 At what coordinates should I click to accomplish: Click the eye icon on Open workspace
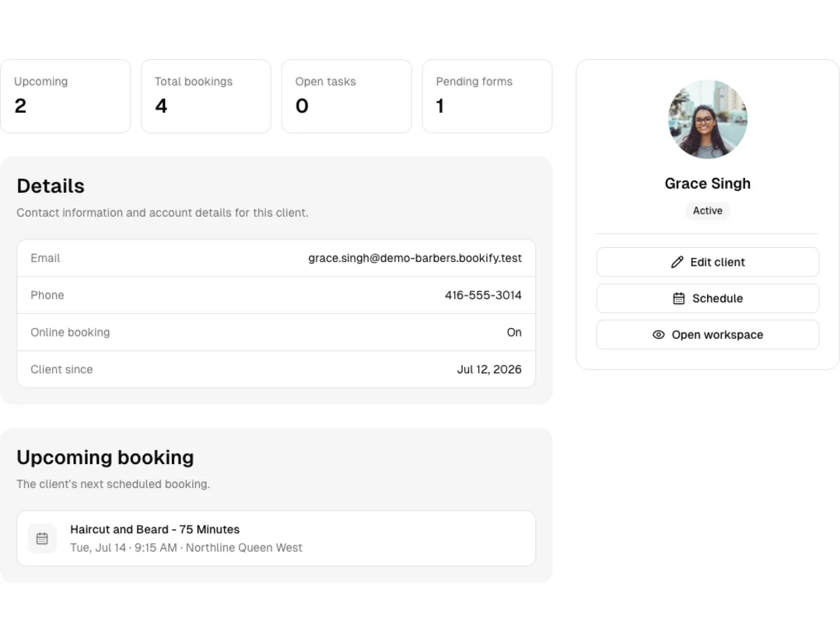659,335
